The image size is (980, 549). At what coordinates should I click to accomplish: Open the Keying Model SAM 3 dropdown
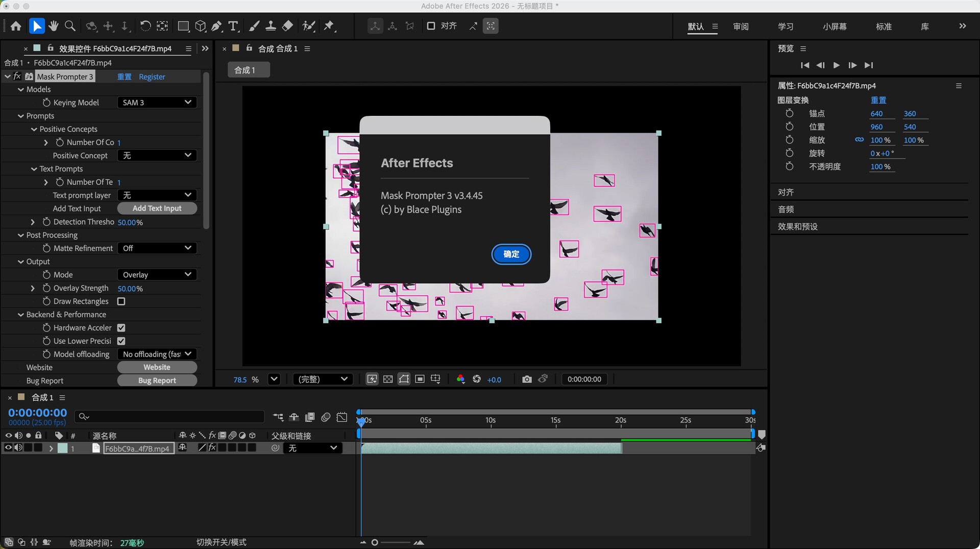point(157,103)
